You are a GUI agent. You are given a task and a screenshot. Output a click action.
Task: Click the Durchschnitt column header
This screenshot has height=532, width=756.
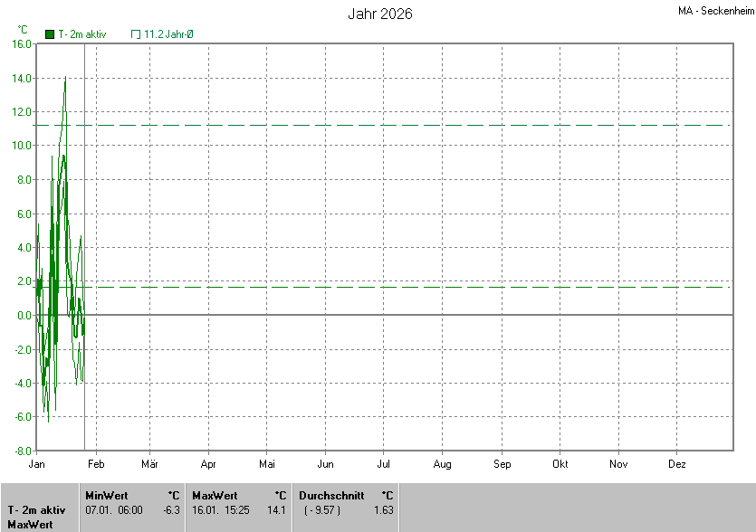[x=331, y=496]
